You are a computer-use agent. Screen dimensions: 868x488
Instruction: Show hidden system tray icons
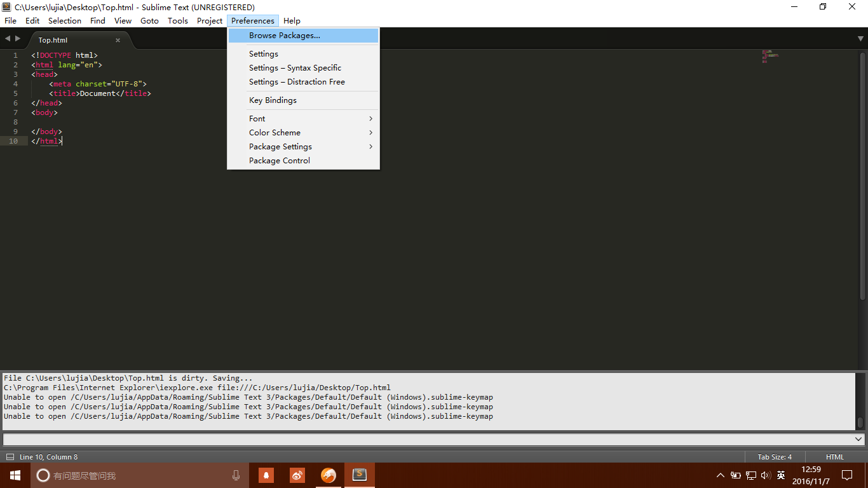[x=720, y=475]
